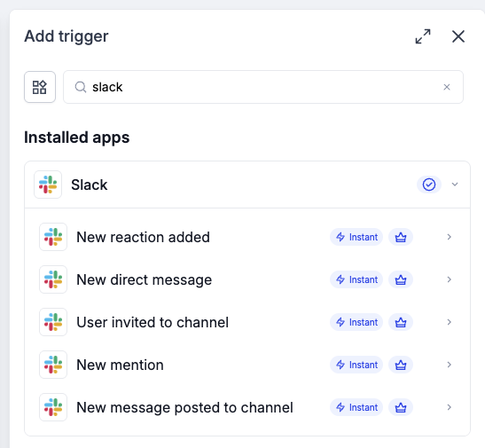
Task: Select the User invited to channel trigger
Action: click(x=247, y=322)
